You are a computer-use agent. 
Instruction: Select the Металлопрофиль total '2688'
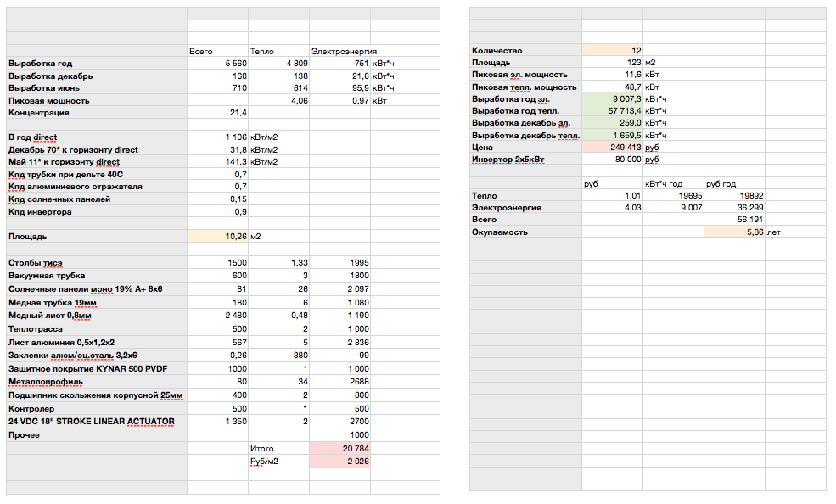point(359,382)
